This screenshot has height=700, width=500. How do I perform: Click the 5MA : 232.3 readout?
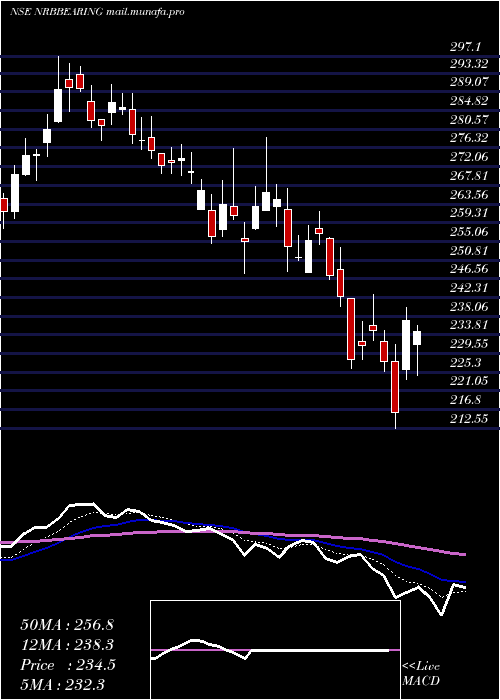coord(62,684)
